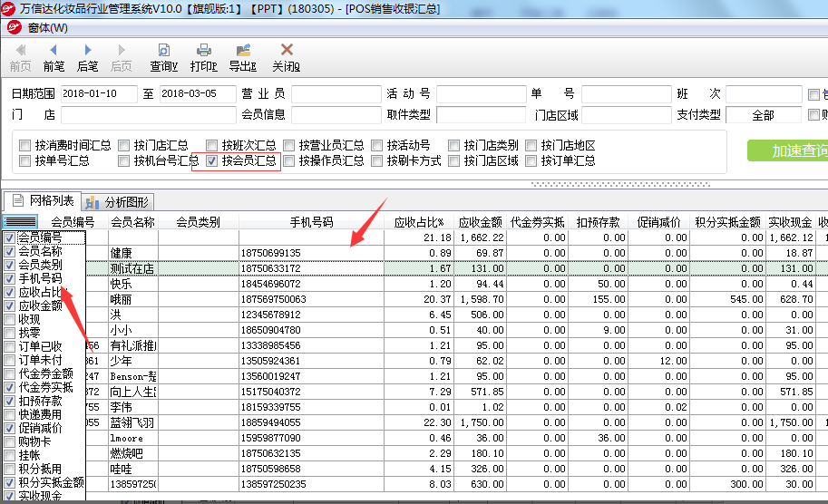Jump to last page with 后页
Image resolution: width=828 pixels, height=504 pixels.
121,58
